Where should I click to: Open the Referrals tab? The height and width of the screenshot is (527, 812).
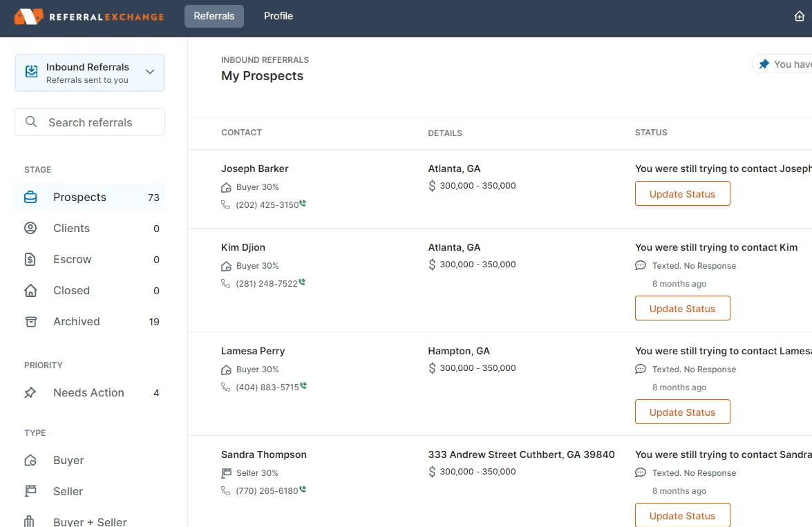coord(214,16)
